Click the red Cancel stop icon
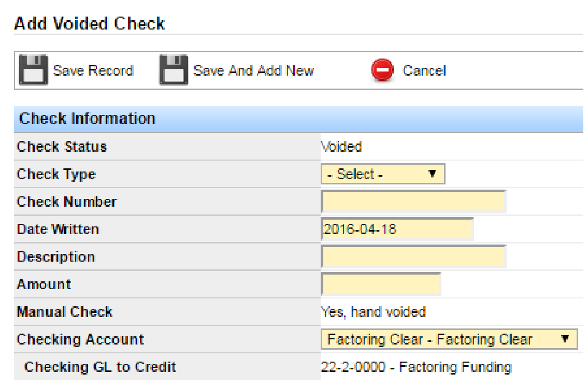Viewport: 588px width, 387px height. (x=382, y=70)
